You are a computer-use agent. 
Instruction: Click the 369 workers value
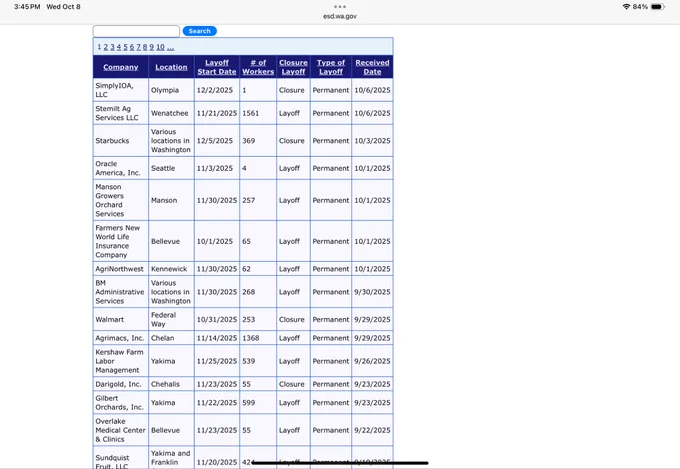248,141
